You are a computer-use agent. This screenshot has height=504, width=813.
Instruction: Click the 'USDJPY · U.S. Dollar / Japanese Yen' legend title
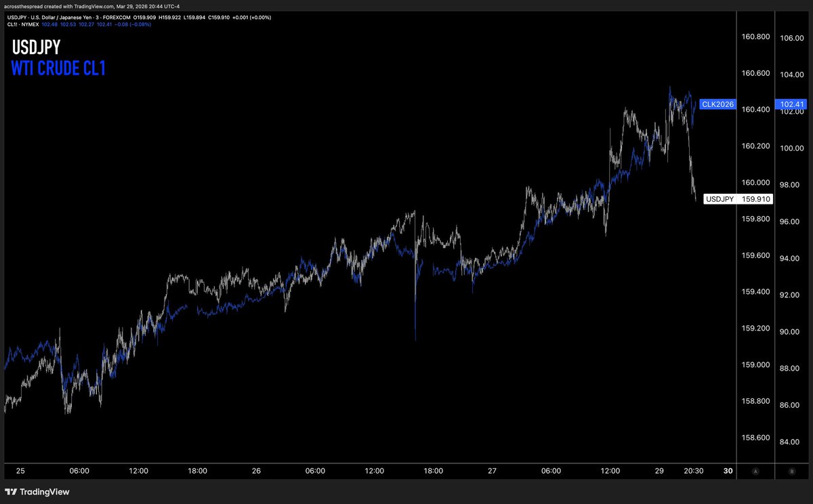(49, 17)
